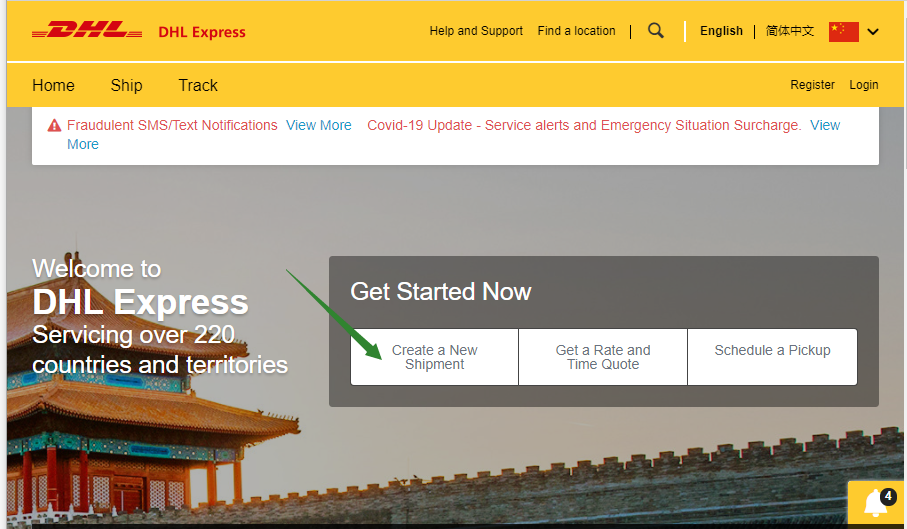View More about Fraudulent SMS notifications
This screenshot has height=529, width=907.
[x=319, y=125]
